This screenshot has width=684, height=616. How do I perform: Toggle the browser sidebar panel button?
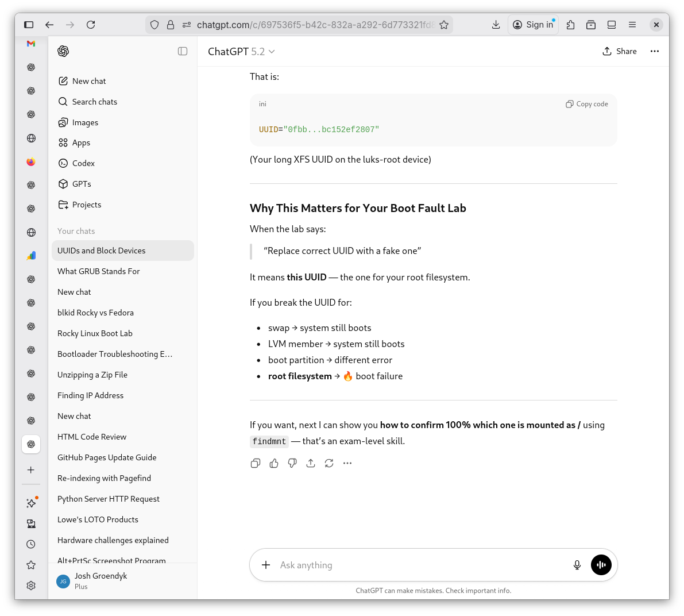(29, 25)
